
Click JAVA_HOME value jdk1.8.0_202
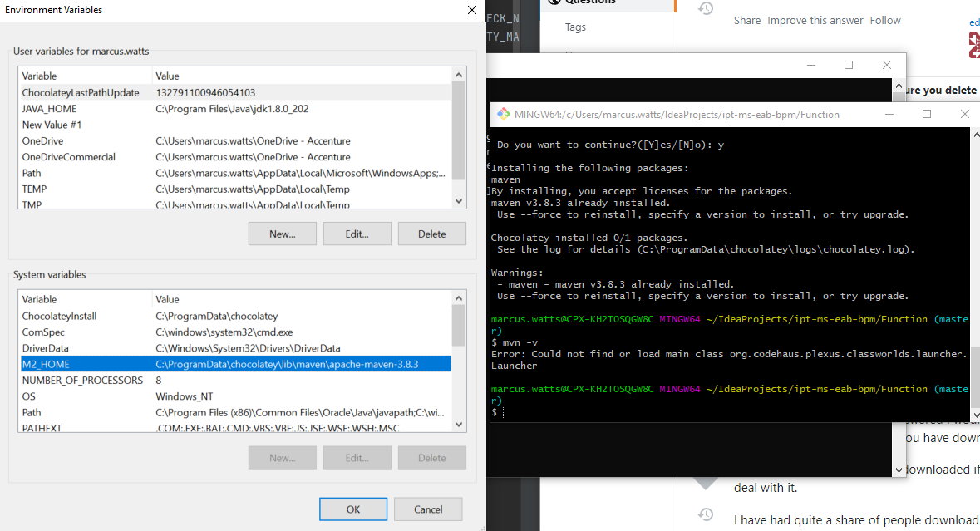pos(232,109)
